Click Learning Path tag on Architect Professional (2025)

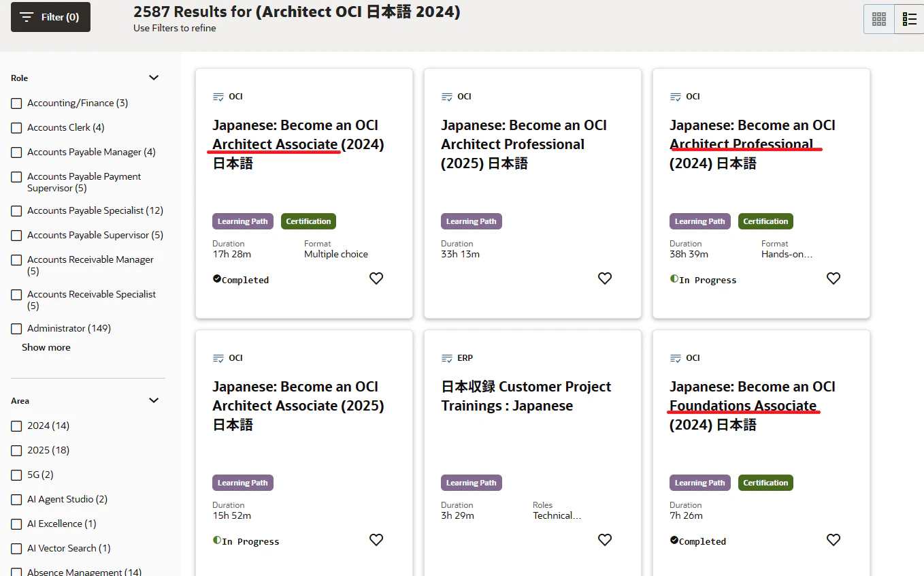tap(472, 221)
